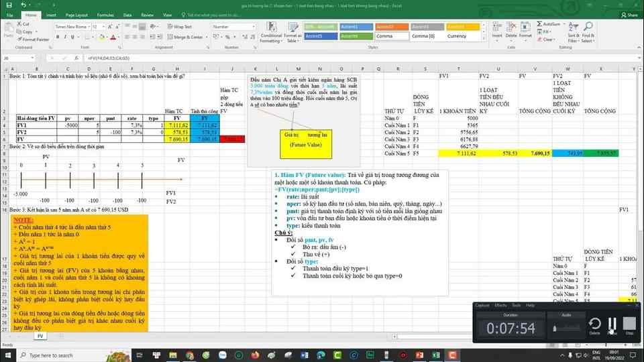644x362 pixels.
Task: Apply the orange Accent2 cell style
Action: pos(391,27)
